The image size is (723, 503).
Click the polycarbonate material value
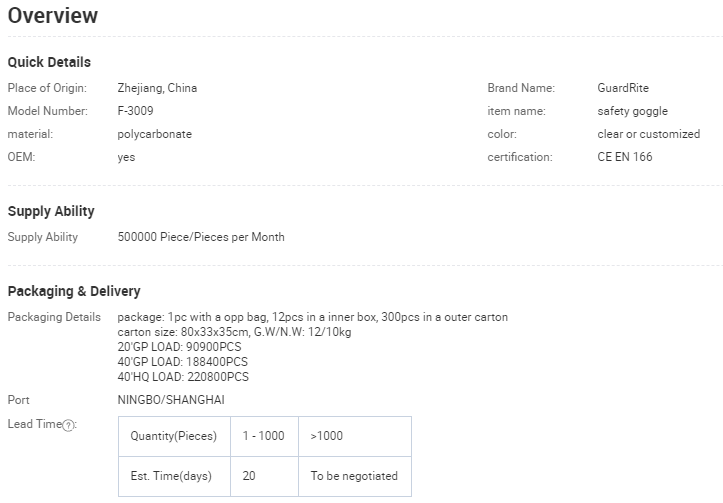154,134
